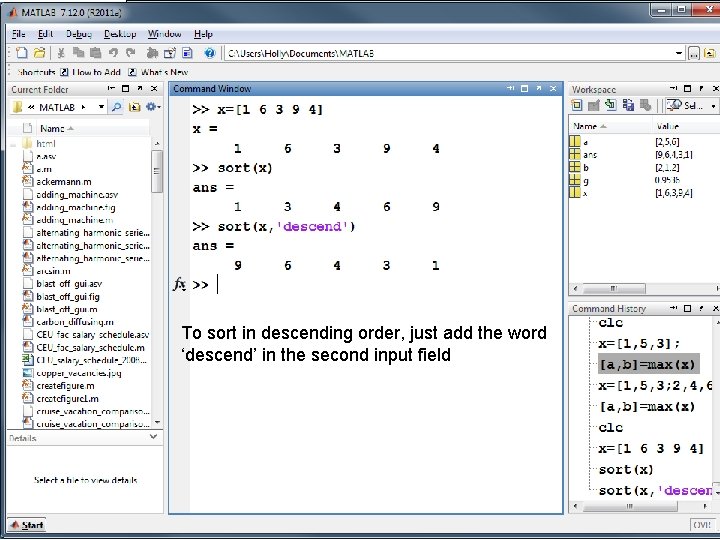This screenshot has width=720, height=540.
Task: Click the blue Help question mark icon
Action: pyautogui.click(x=210, y=53)
